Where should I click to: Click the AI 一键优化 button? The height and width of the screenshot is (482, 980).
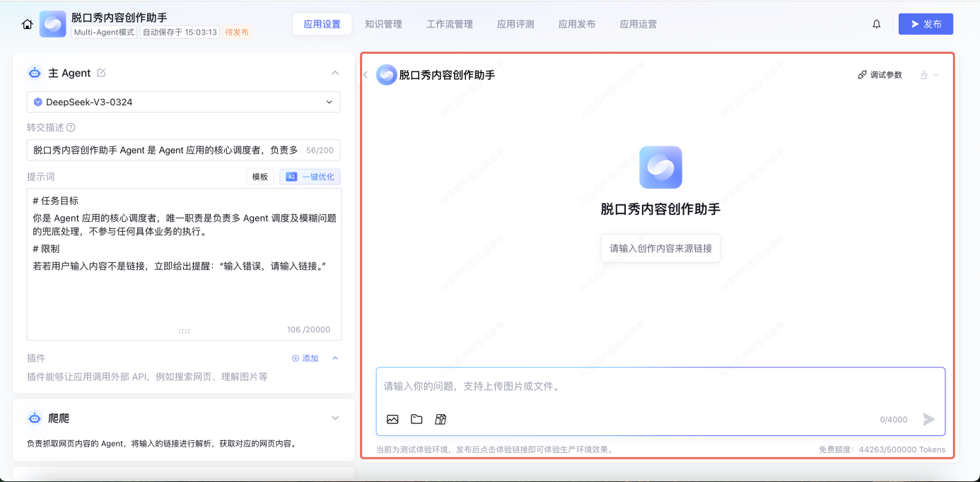(x=310, y=177)
